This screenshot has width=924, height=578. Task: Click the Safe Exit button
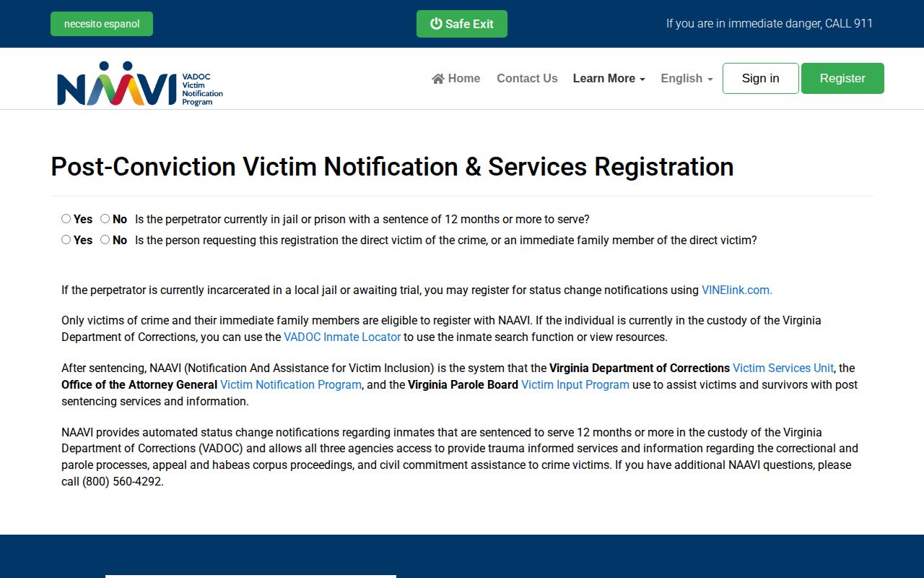(462, 24)
